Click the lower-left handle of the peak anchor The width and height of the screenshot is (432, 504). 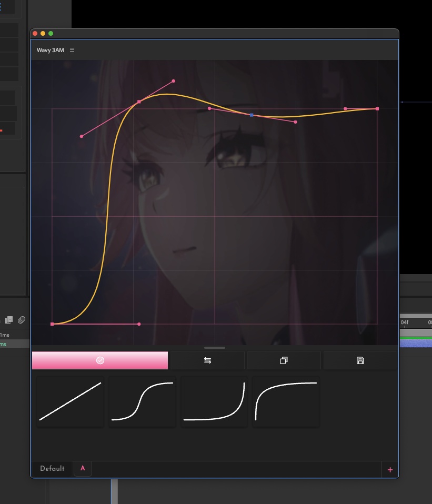(x=82, y=136)
